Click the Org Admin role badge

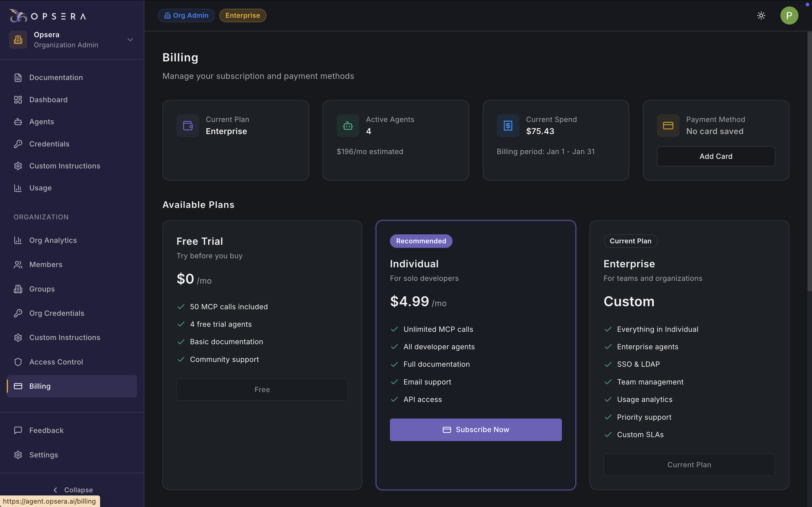coord(186,15)
